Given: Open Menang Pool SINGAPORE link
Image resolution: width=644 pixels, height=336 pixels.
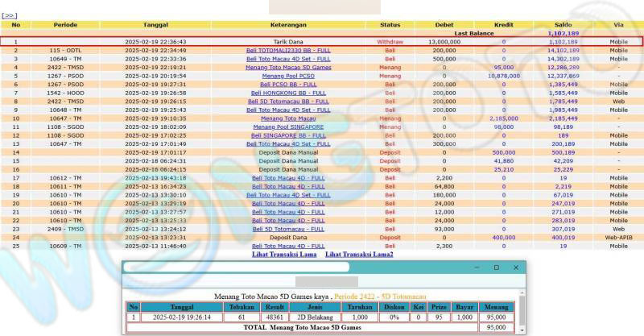Looking at the screenshot, I should pos(287,127).
